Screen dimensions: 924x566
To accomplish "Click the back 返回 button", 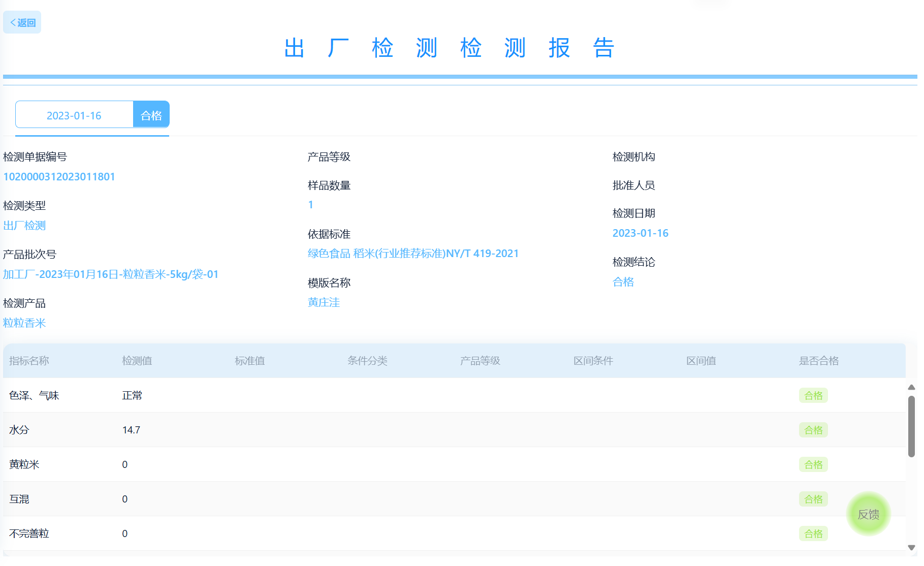I will (x=22, y=22).
